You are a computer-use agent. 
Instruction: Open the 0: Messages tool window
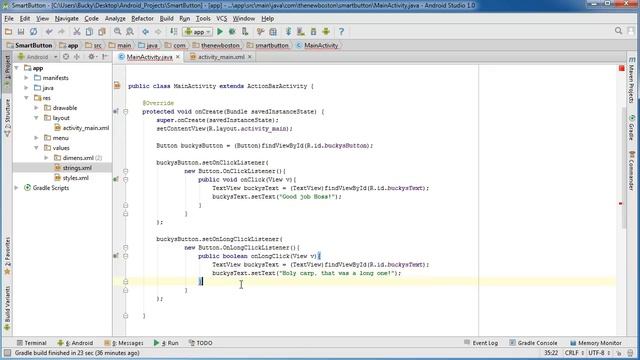[x=124, y=343]
